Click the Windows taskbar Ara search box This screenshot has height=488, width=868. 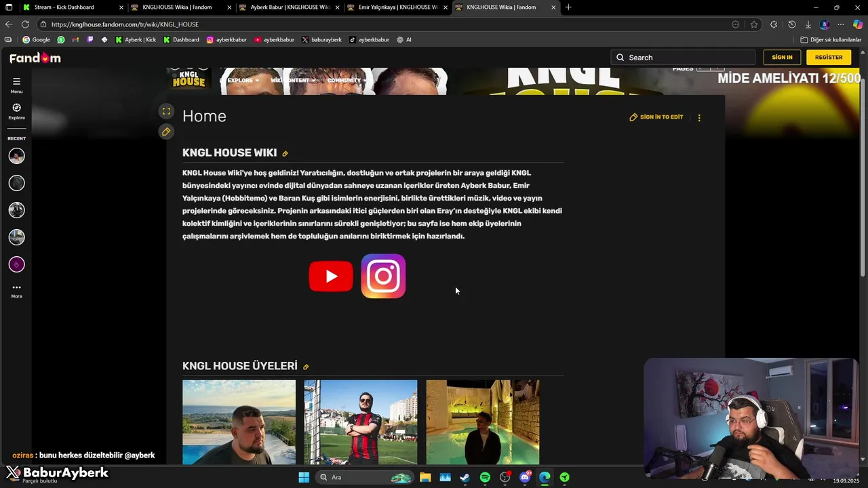click(365, 477)
